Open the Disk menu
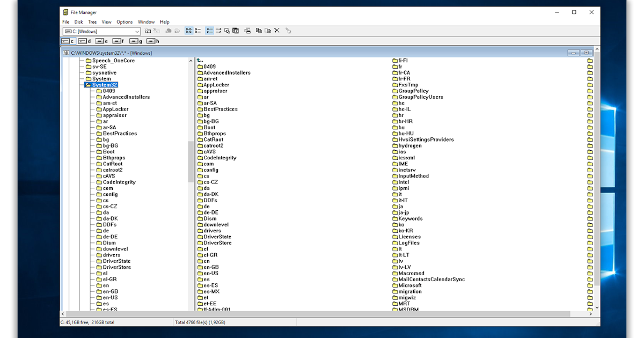The height and width of the screenshot is (338, 644). pos(79,22)
